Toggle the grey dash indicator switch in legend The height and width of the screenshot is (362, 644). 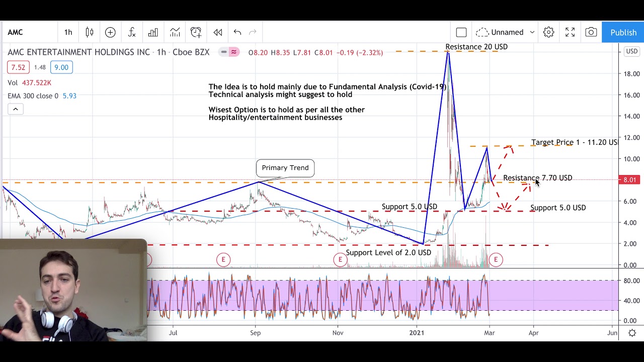224,52
